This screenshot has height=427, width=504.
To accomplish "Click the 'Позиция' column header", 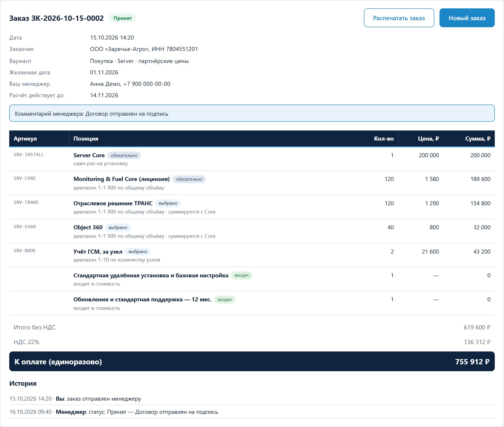I will [x=86, y=139].
